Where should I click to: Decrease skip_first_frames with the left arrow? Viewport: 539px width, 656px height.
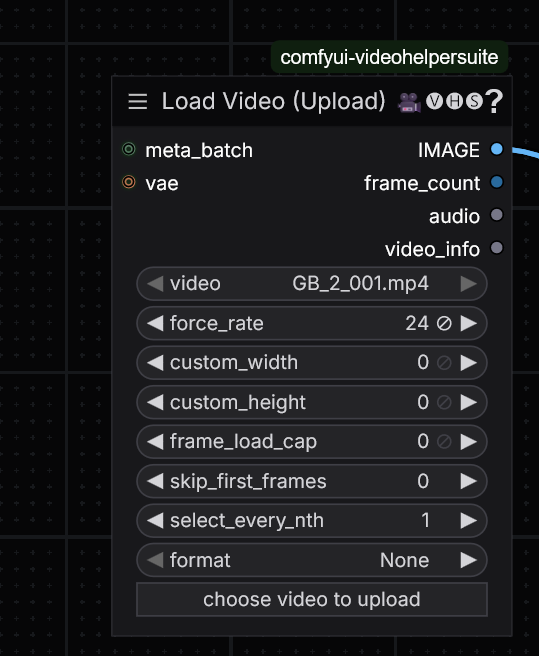tap(155, 481)
